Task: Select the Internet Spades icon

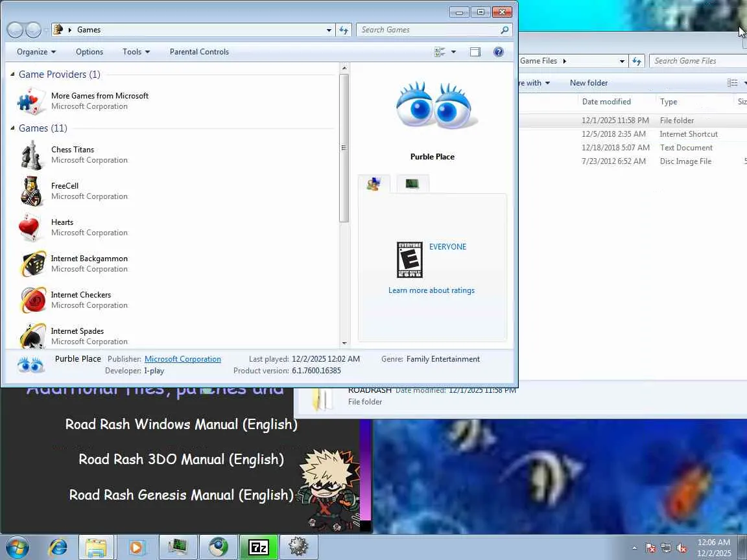Action: pyautogui.click(x=33, y=336)
